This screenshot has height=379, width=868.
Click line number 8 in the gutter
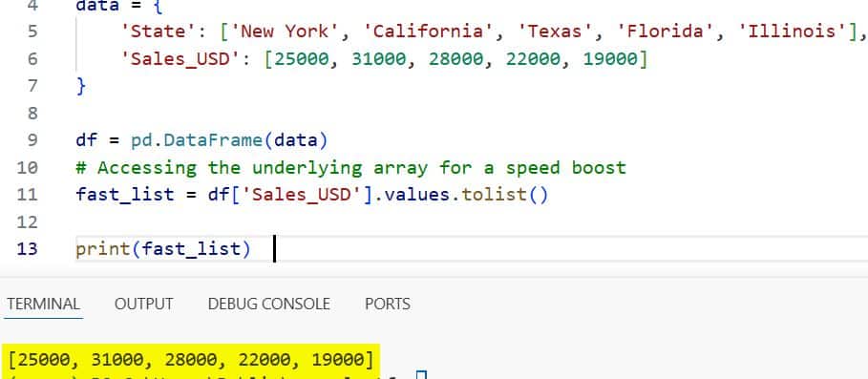coord(32,113)
